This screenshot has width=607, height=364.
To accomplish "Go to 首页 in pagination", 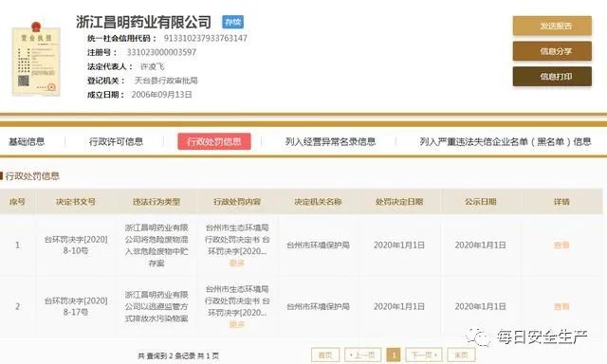I will (325, 355).
